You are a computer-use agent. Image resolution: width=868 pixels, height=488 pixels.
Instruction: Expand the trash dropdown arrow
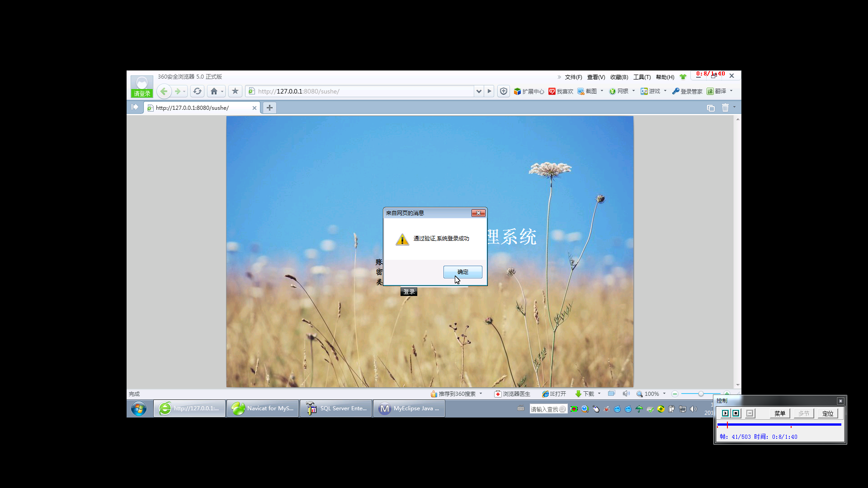(x=734, y=107)
